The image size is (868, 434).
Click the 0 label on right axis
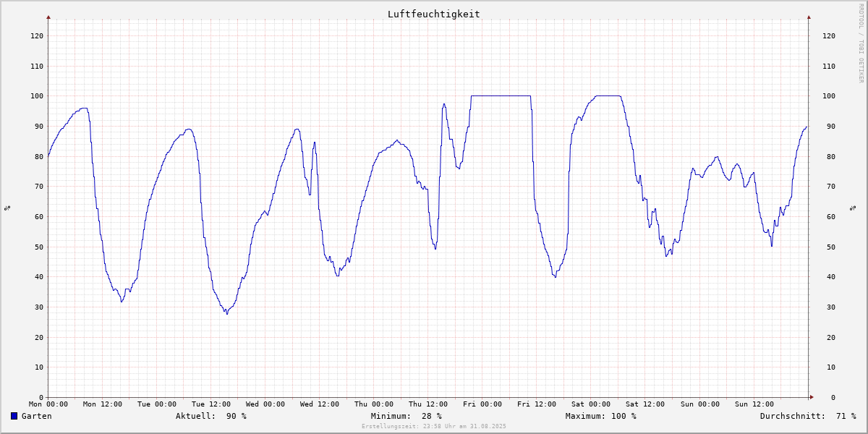(x=834, y=397)
